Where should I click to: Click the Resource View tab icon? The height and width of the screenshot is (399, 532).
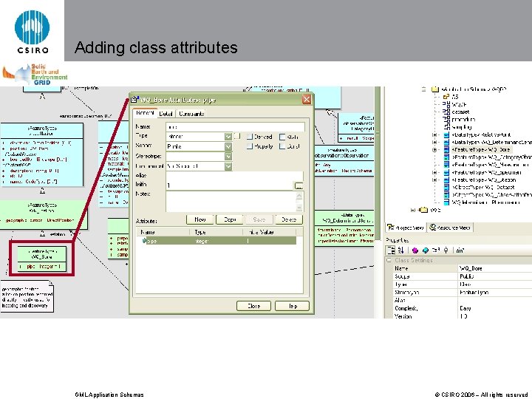pos(432,228)
